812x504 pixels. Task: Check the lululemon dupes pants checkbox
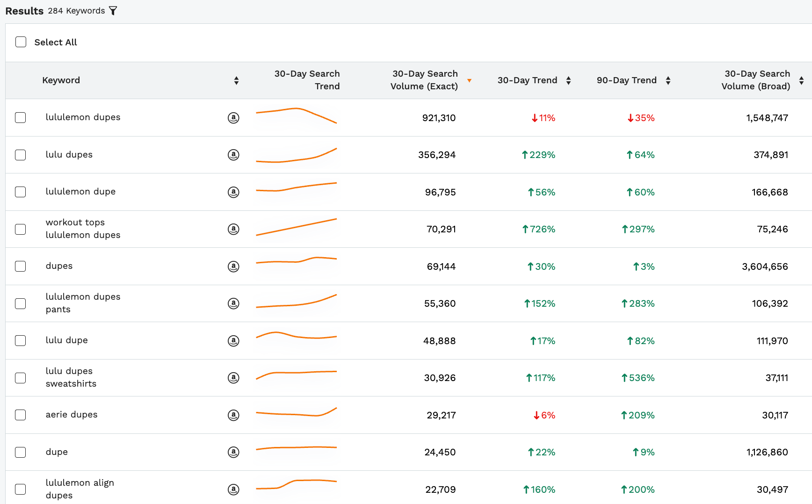coord(20,303)
